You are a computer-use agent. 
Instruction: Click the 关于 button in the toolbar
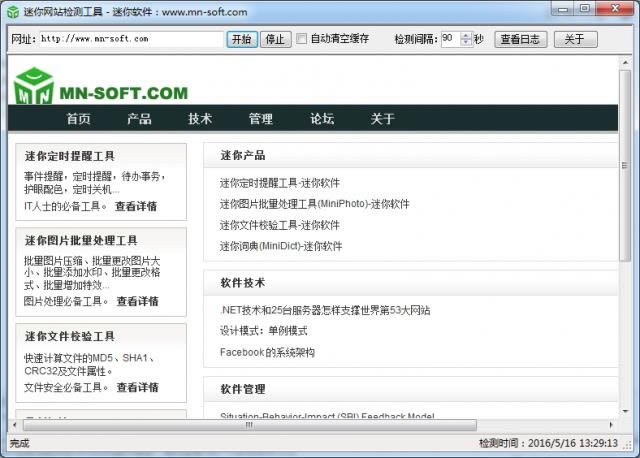click(574, 39)
